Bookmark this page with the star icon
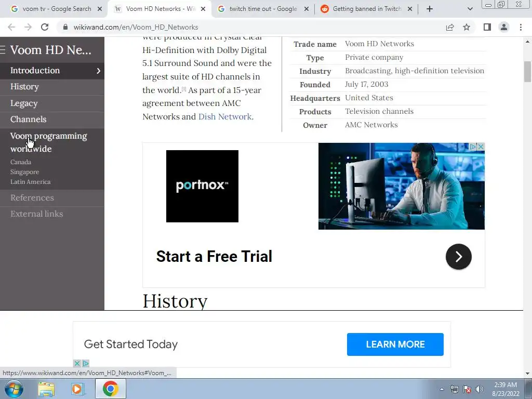The width and height of the screenshot is (532, 399). pyautogui.click(x=467, y=27)
